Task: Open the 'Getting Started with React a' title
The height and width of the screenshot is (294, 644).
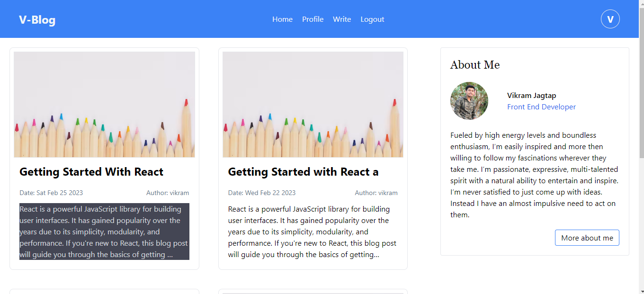Action: [x=303, y=172]
